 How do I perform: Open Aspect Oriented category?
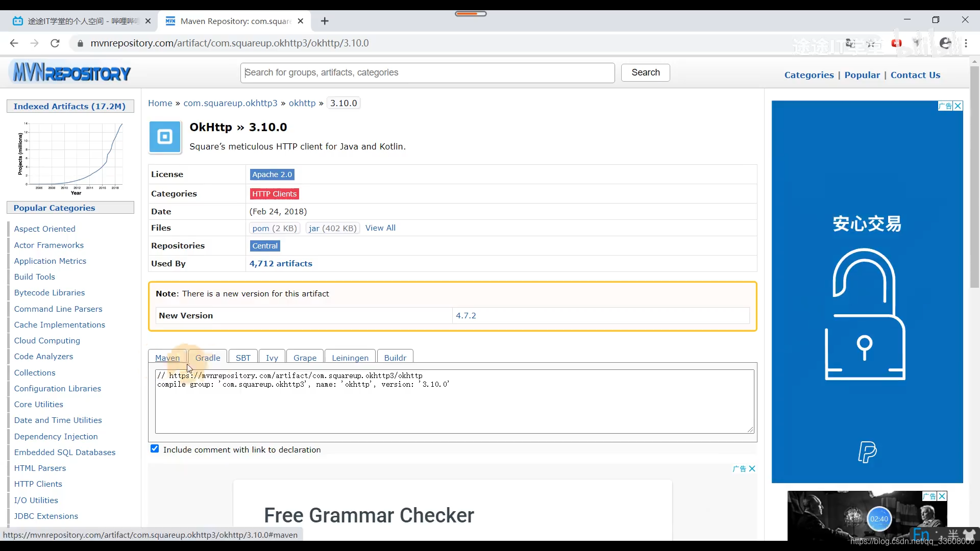click(x=44, y=229)
